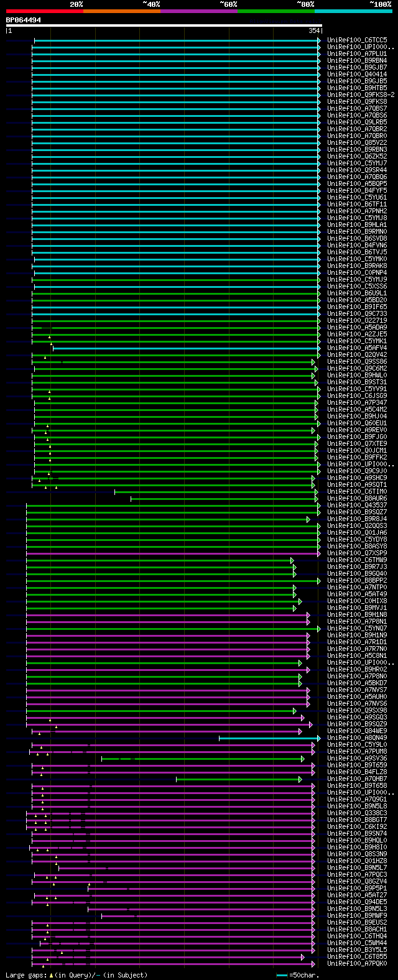Open the UniRef100_B9RBN4 entry label
Screen dimensions: 398x980
click(x=357, y=60)
